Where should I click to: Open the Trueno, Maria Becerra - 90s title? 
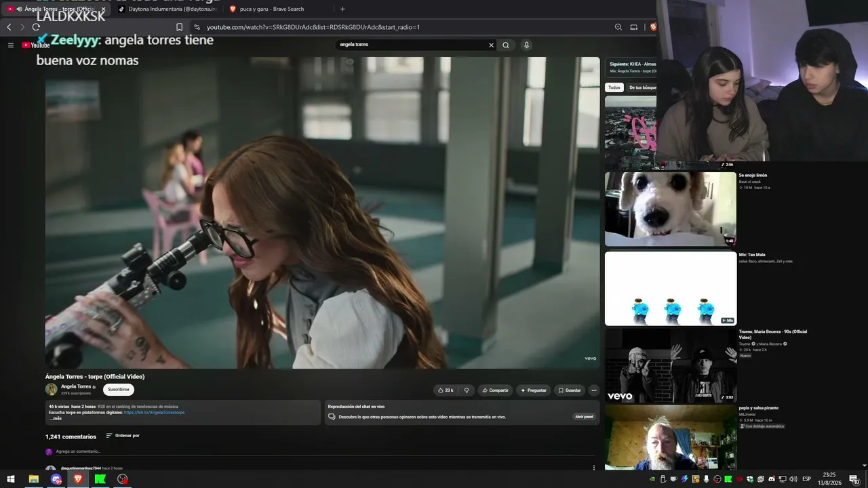click(x=772, y=334)
